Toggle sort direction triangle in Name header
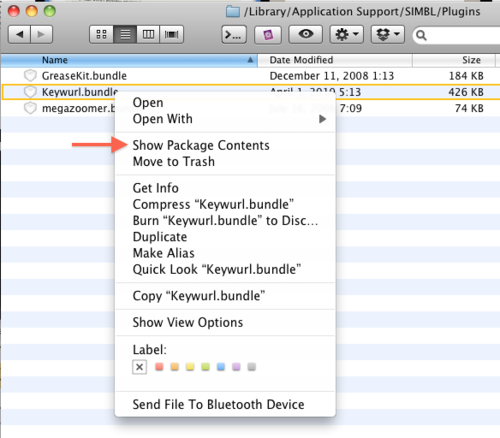 click(250, 60)
